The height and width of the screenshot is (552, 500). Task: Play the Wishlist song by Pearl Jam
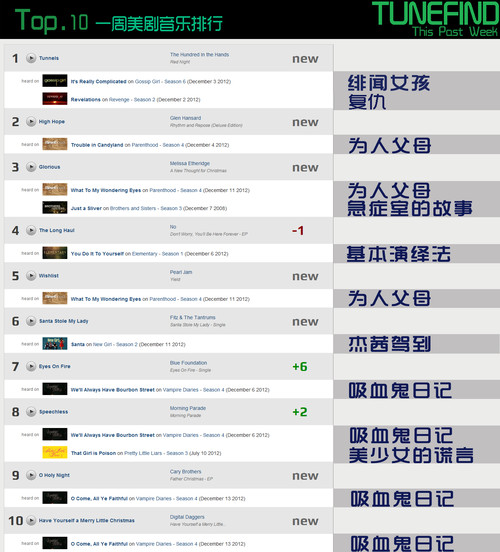point(31,276)
